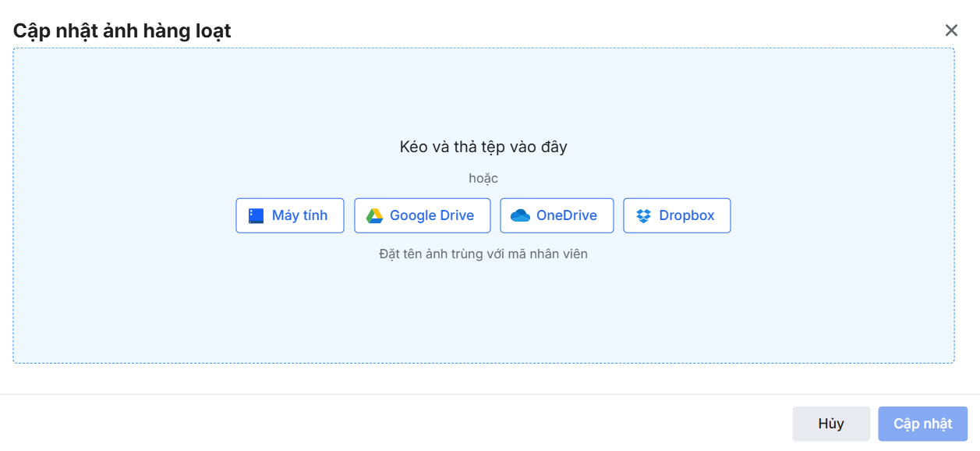Click the dialog title "Cập nhật ảnh hàng loạt"
Image resolution: width=980 pixels, height=451 pixels.
(122, 31)
